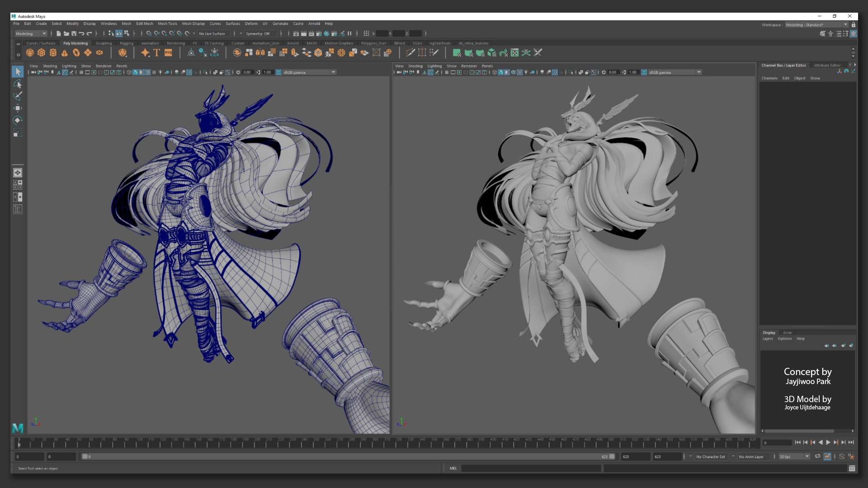868x488 pixels.
Task: Open the Mesh Tools menu
Action: pos(167,23)
